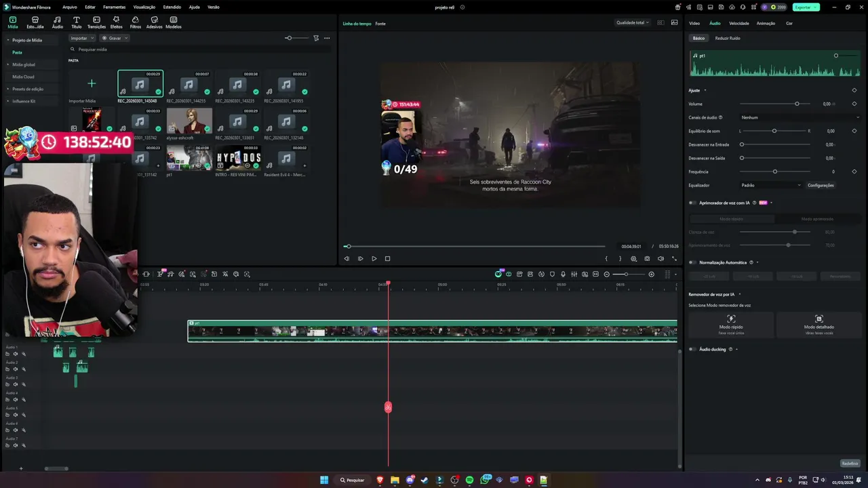Click the Equilíbrio de som slider handle
This screenshot has height=488, width=868.
774,131
